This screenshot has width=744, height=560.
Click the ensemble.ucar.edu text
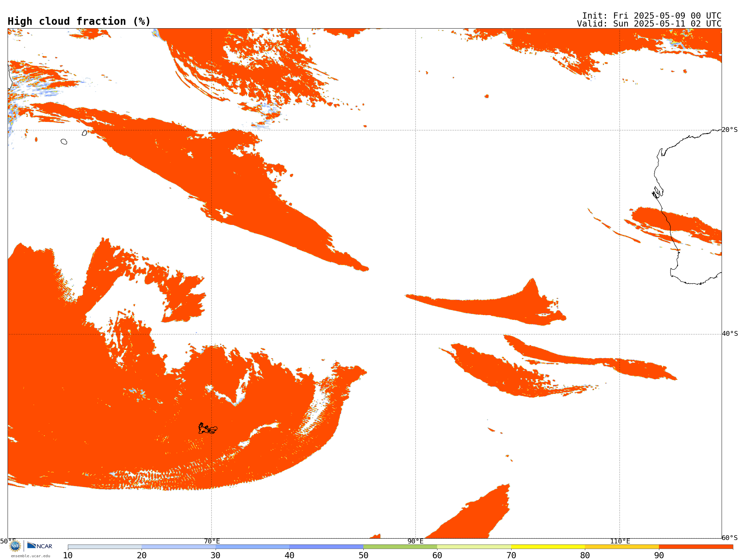click(x=30, y=556)
